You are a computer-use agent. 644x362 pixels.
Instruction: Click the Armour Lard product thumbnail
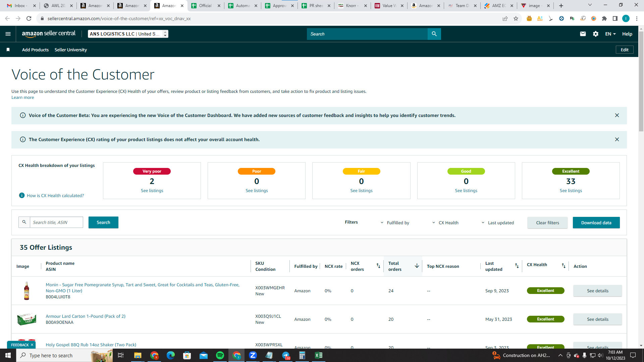26,319
